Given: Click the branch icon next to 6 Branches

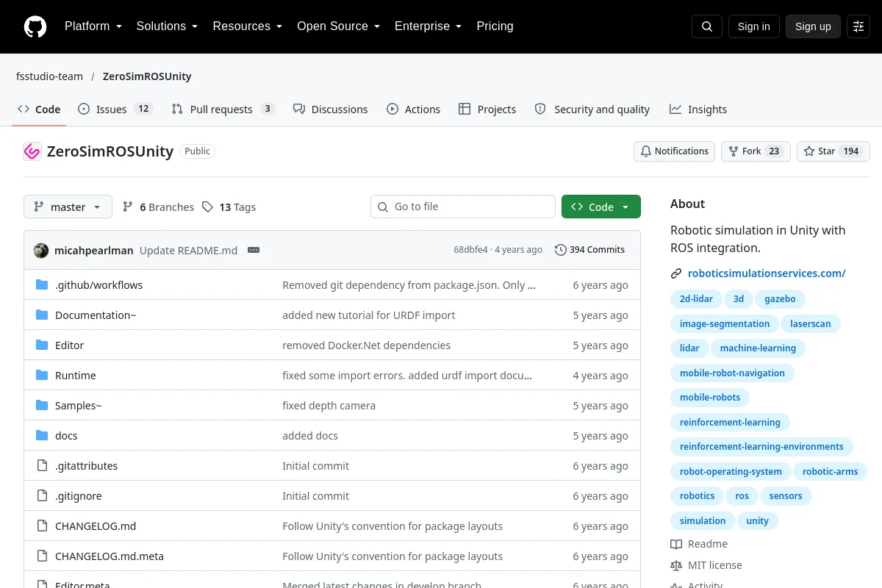Looking at the screenshot, I should pos(128,207).
